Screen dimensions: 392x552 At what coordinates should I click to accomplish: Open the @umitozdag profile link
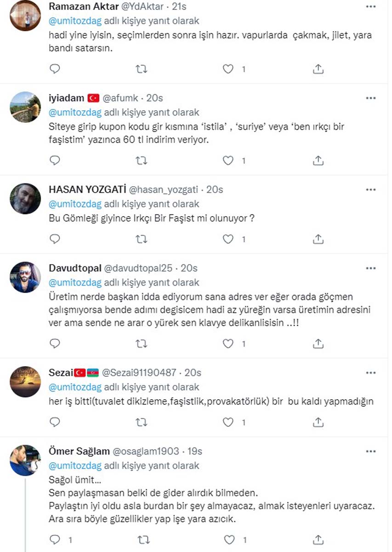[x=75, y=21]
